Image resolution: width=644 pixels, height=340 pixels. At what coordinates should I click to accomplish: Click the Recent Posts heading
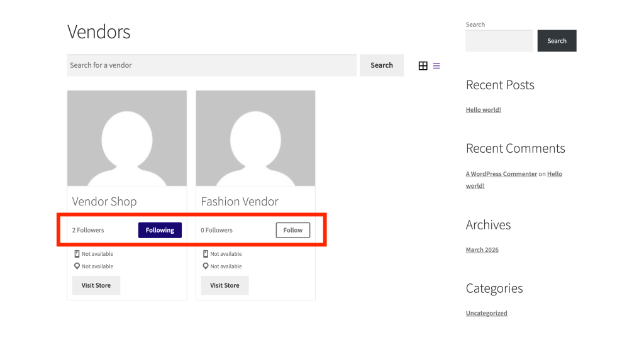[500, 85]
